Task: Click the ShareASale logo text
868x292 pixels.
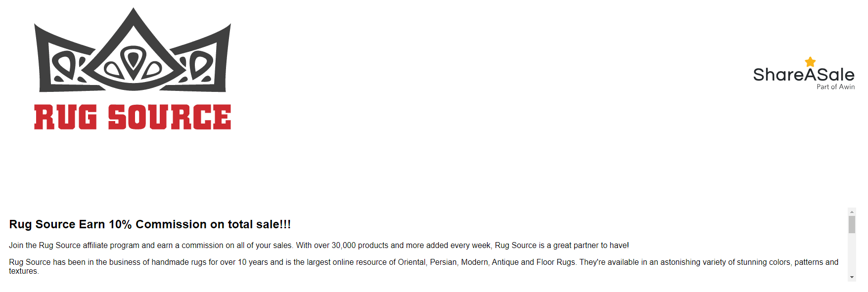Action: [x=804, y=75]
